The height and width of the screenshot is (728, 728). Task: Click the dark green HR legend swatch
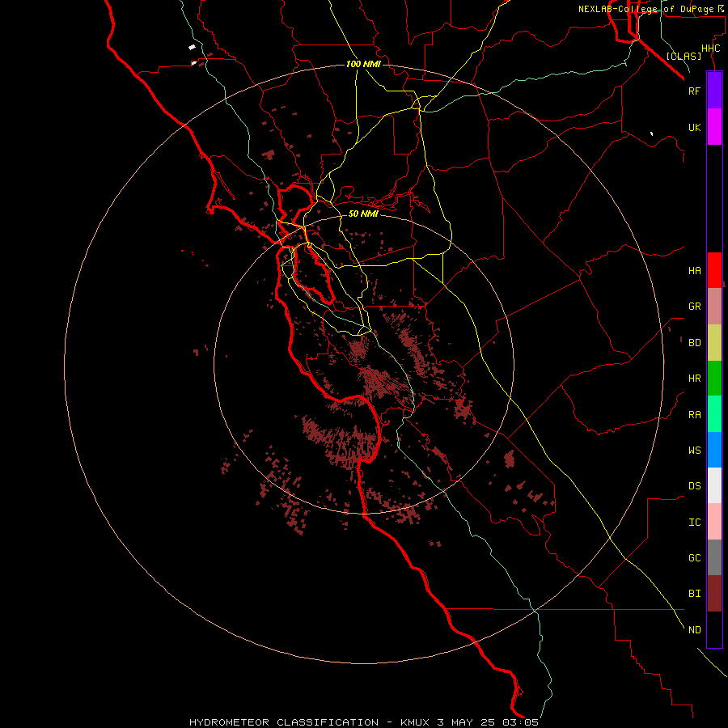(x=714, y=379)
